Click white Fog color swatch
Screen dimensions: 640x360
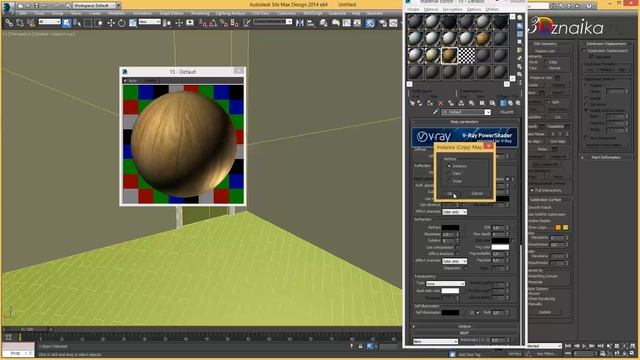500,247
